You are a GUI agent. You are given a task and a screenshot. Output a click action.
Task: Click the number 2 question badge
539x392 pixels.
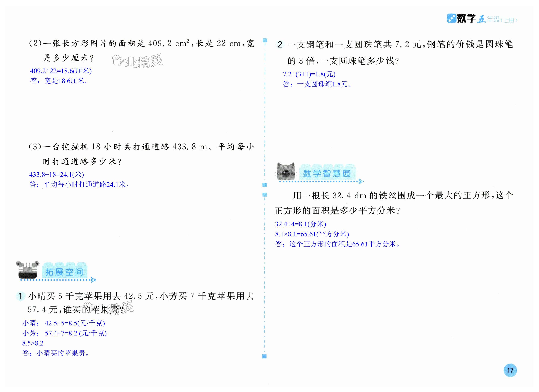(280, 45)
